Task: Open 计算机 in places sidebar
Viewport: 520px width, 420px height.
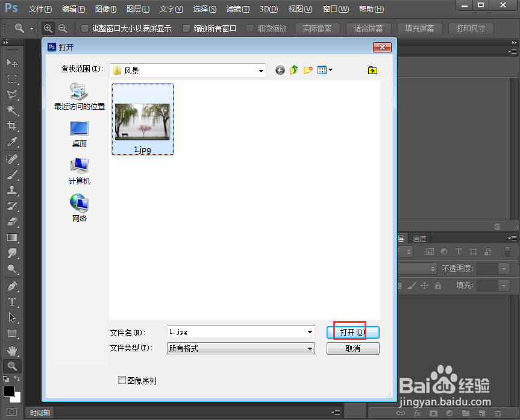Action: click(80, 171)
